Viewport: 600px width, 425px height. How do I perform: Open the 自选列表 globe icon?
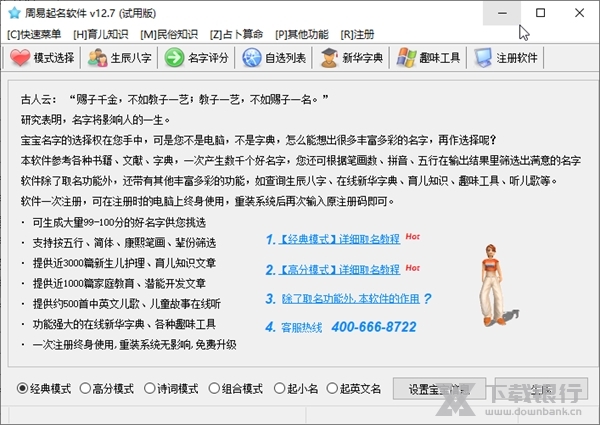pyautogui.click(x=252, y=58)
